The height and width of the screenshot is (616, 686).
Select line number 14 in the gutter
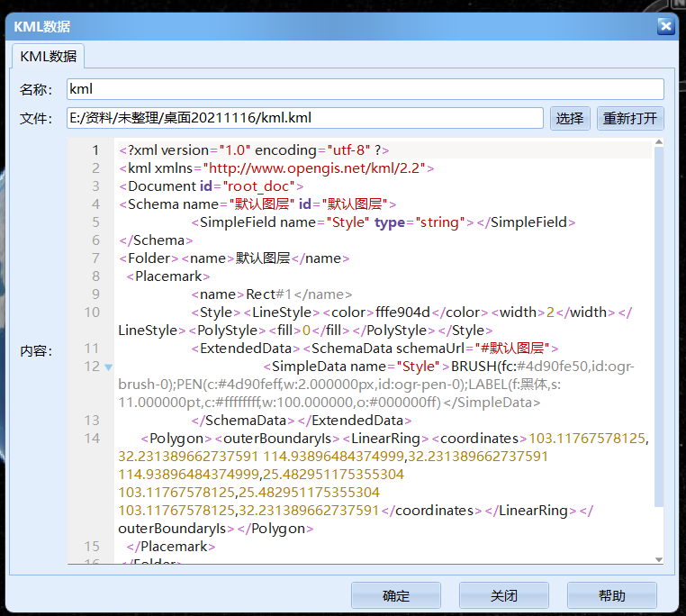pos(92,439)
